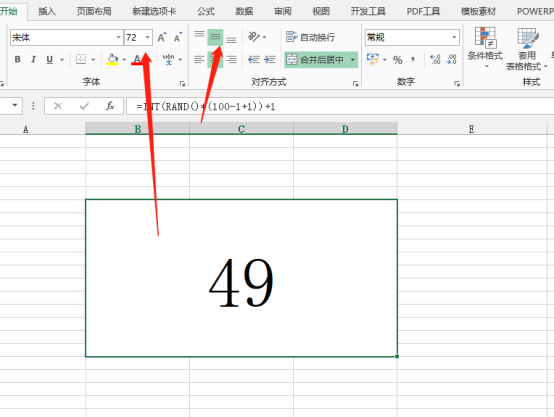
Task: Open name box dropdown arrow
Action: (x=14, y=105)
